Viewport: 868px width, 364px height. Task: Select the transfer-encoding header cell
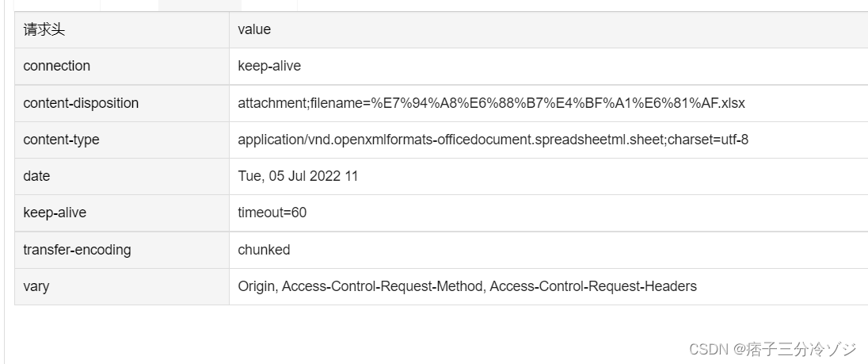point(77,250)
